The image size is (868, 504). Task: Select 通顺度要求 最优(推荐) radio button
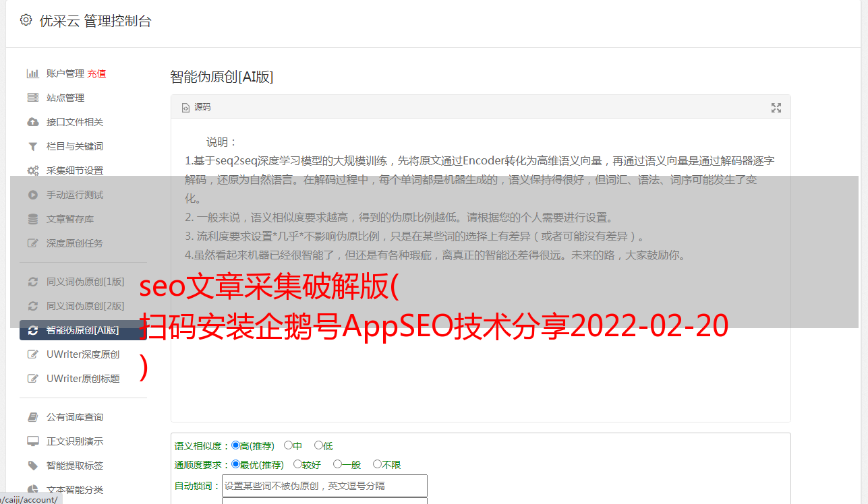pyautogui.click(x=235, y=464)
